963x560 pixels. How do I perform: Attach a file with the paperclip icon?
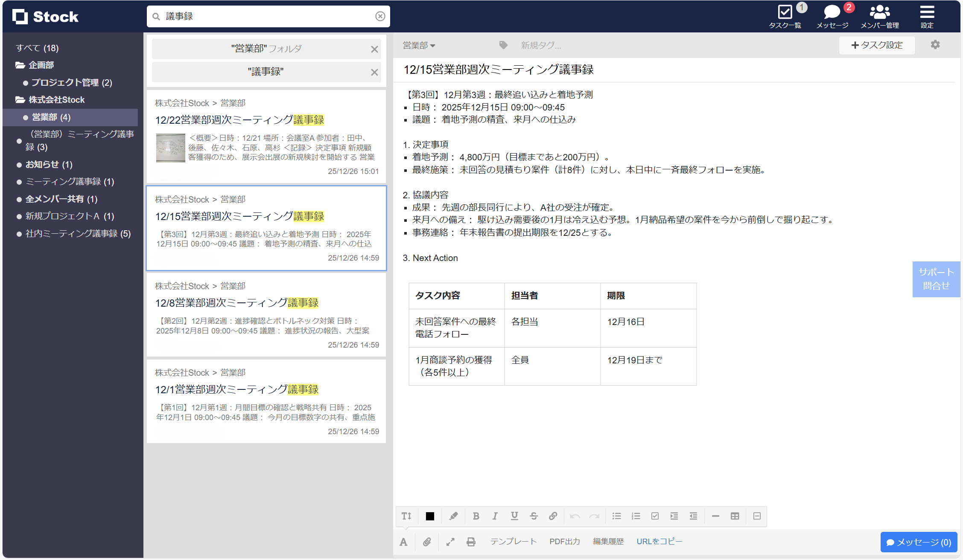click(x=427, y=542)
